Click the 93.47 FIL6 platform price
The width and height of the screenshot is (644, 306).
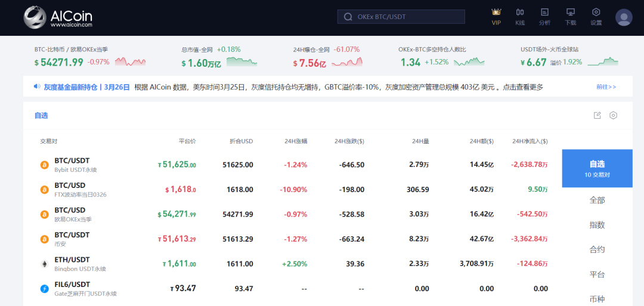(x=183, y=288)
